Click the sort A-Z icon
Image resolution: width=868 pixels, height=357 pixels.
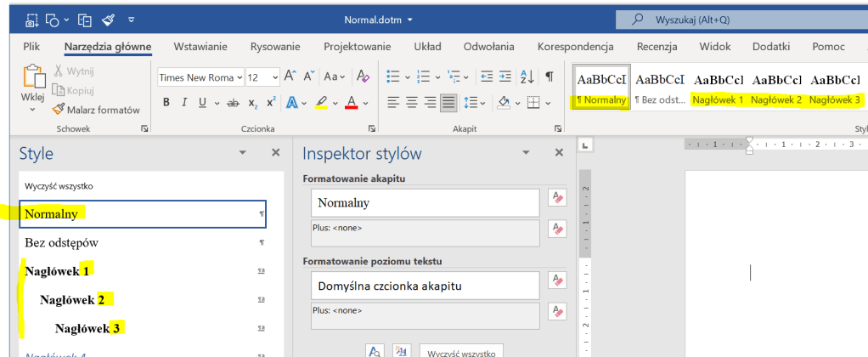528,77
